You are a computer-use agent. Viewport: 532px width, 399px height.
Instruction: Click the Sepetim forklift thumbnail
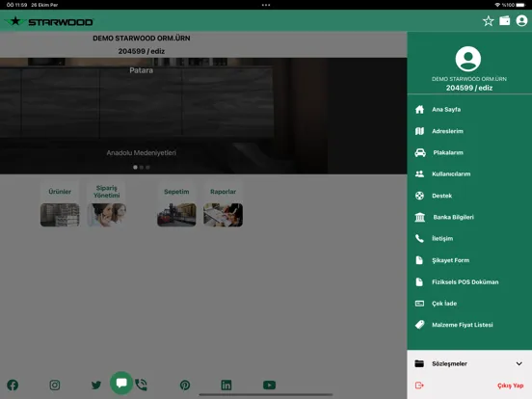coord(176,215)
